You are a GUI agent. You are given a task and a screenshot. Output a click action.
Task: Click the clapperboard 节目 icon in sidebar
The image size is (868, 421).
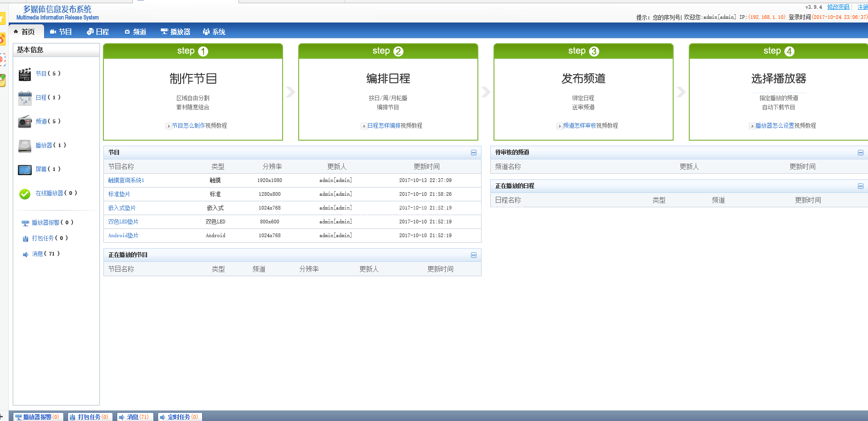click(x=25, y=74)
